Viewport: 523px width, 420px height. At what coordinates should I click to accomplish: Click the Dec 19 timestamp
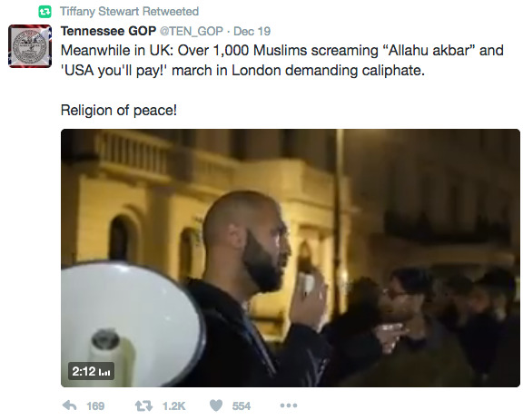click(252, 32)
